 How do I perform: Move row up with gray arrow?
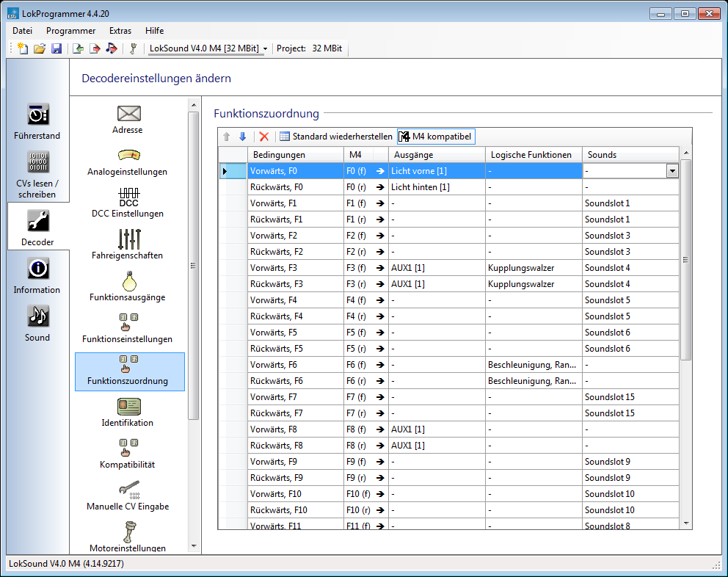pyautogui.click(x=227, y=137)
